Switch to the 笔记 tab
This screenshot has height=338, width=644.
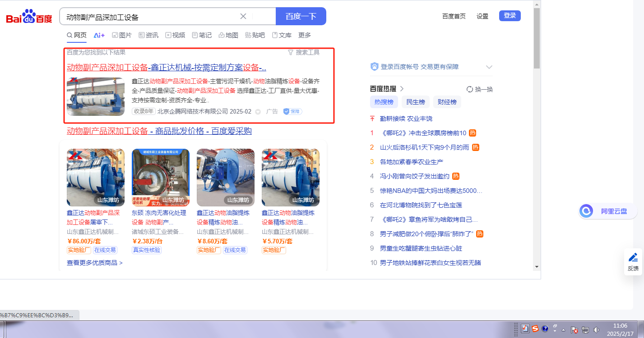click(202, 35)
